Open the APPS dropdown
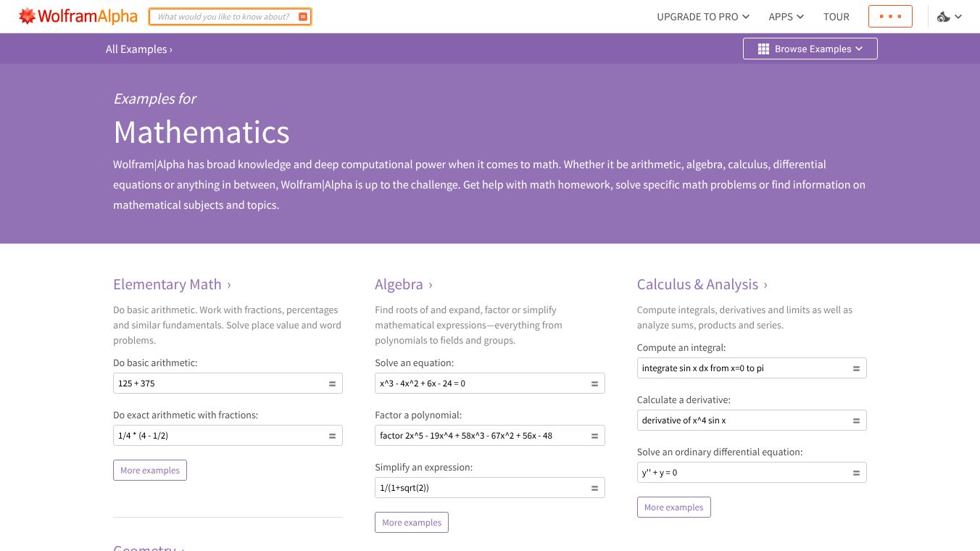This screenshot has width=980, height=551. (x=786, y=16)
